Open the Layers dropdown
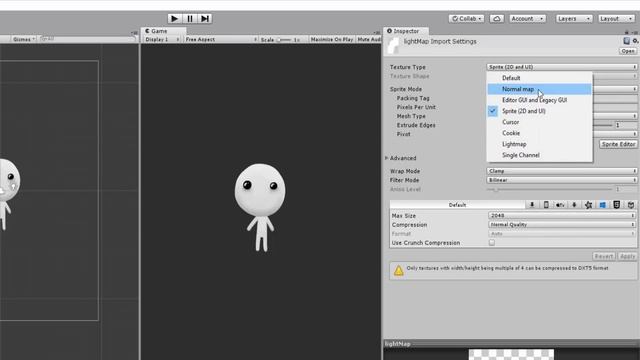This screenshot has height=360, width=640. tap(573, 19)
